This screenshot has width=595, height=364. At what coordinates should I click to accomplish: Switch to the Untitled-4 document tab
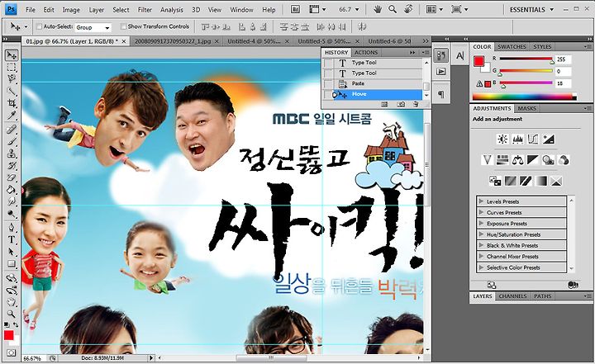(258, 41)
